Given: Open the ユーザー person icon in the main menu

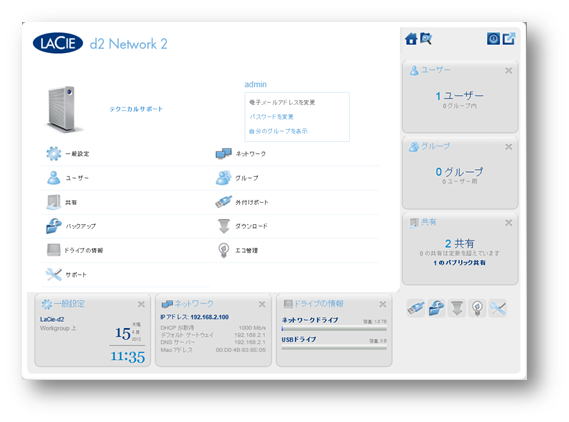Looking at the screenshot, I should click(54, 178).
